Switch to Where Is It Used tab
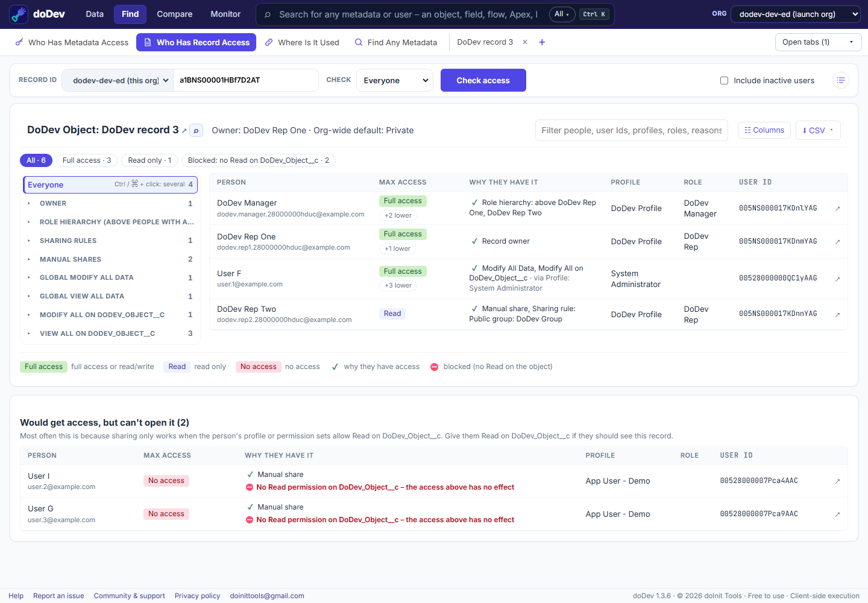Image resolution: width=868 pixels, height=603 pixels. coord(302,42)
